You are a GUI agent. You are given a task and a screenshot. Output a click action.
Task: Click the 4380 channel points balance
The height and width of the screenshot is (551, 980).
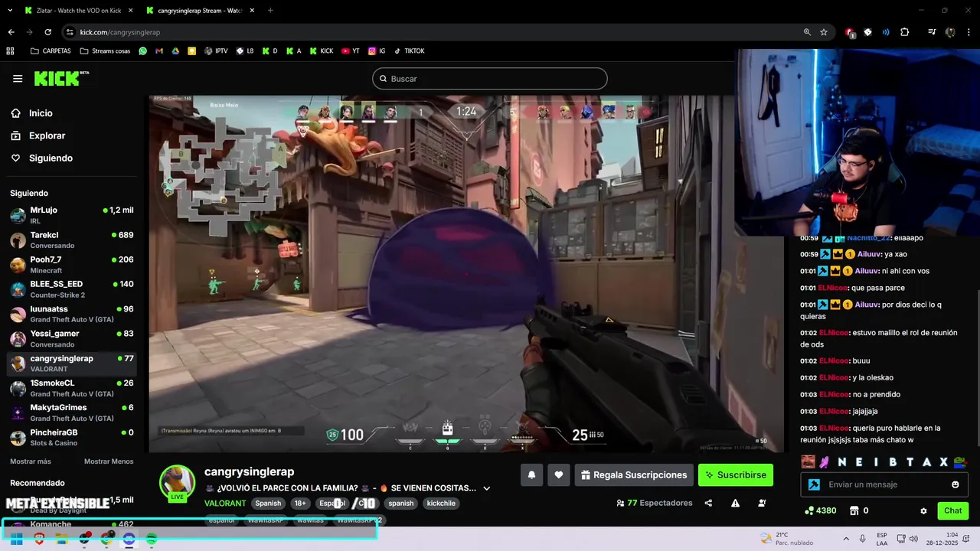pyautogui.click(x=821, y=510)
